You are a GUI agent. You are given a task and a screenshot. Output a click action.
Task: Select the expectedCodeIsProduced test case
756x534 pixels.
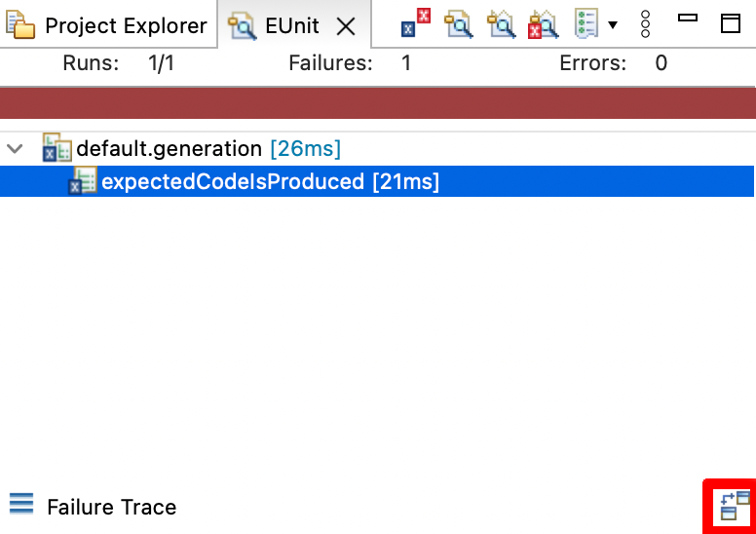[377, 181]
